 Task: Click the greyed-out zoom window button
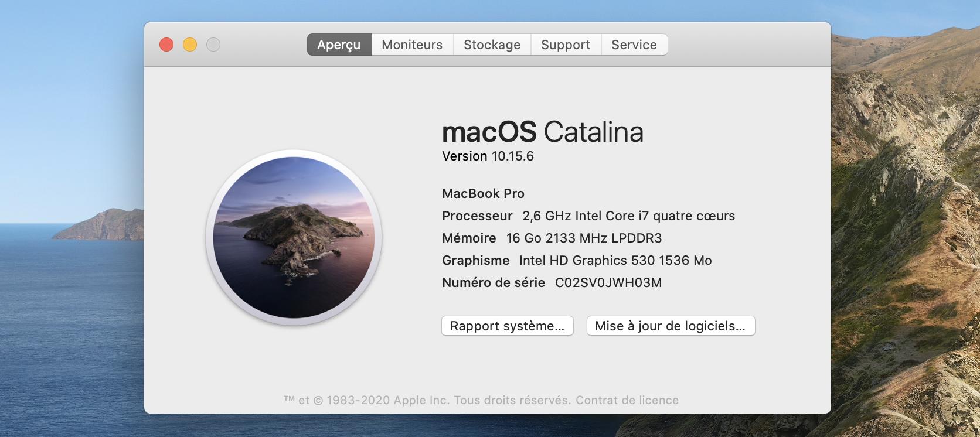pyautogui.click(x=213, y=45)
